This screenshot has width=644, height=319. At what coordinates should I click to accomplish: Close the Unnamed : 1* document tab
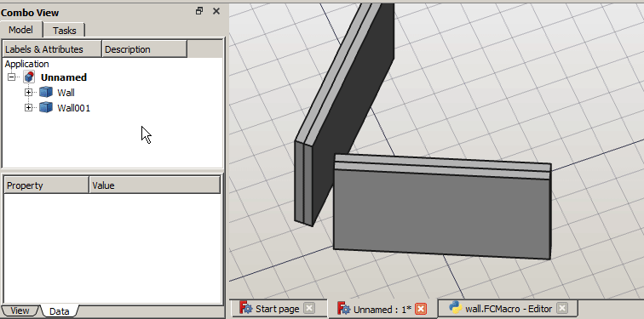tap(421, 308)
